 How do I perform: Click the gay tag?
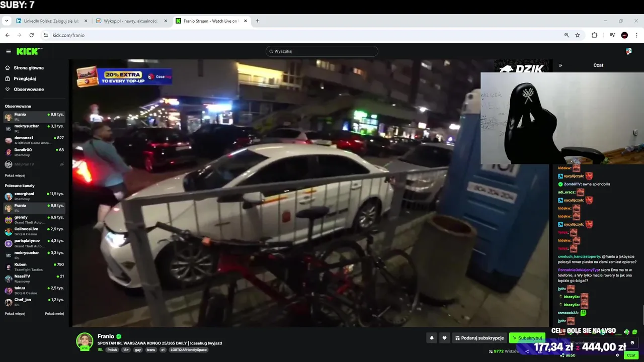(x=138, y=350)
